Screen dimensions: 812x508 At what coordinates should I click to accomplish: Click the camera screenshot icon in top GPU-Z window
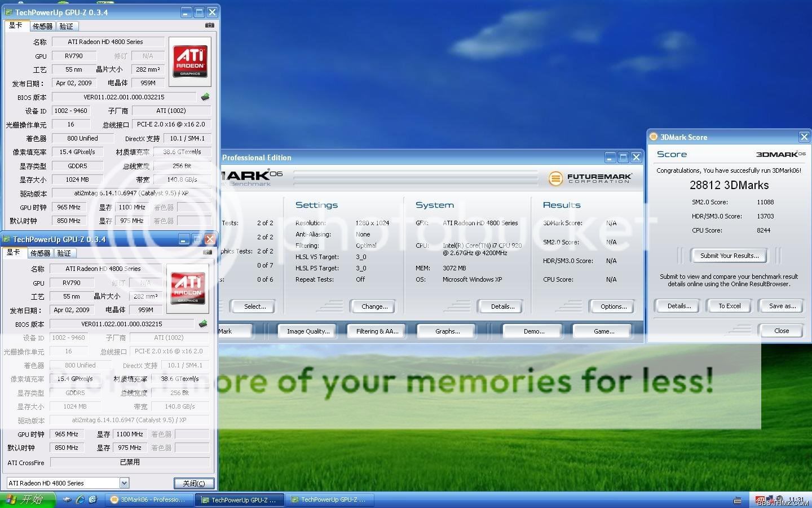pyautogui.click(x=210, y=25)
